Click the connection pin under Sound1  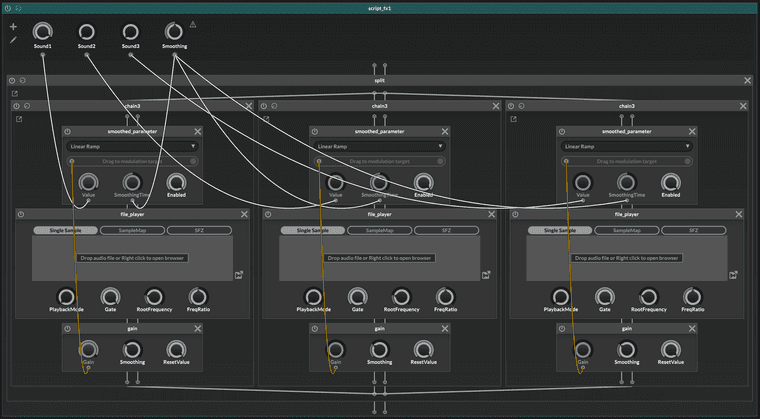(43, 55)
